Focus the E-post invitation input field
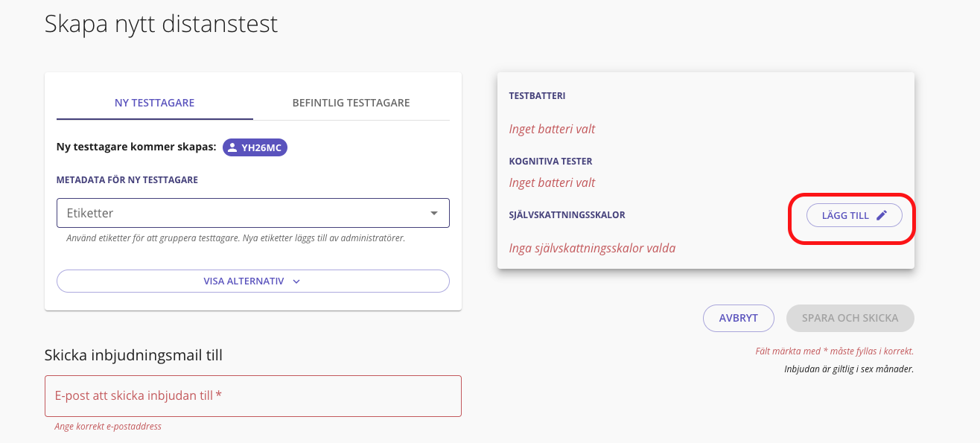 point(253,396)
